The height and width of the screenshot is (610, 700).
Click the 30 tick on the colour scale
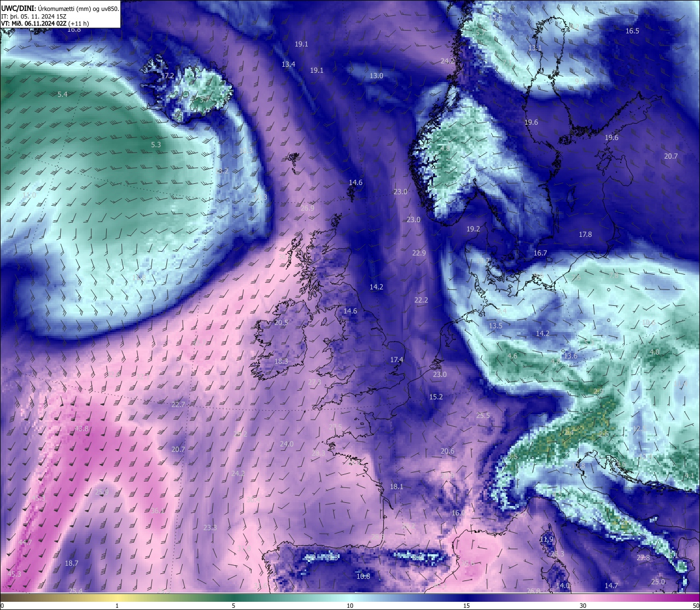(583, 606)
